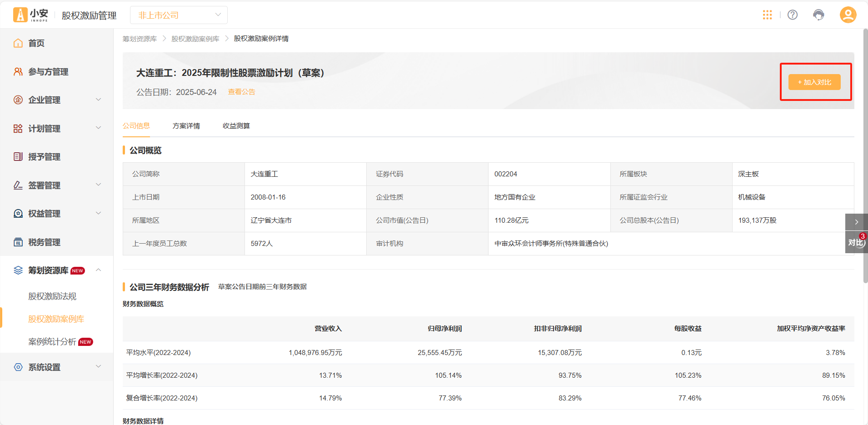Open 案例统计分析 submenu item
This screenshot has height=425, width=868.
pyautogui.click(x=52, y=342)
